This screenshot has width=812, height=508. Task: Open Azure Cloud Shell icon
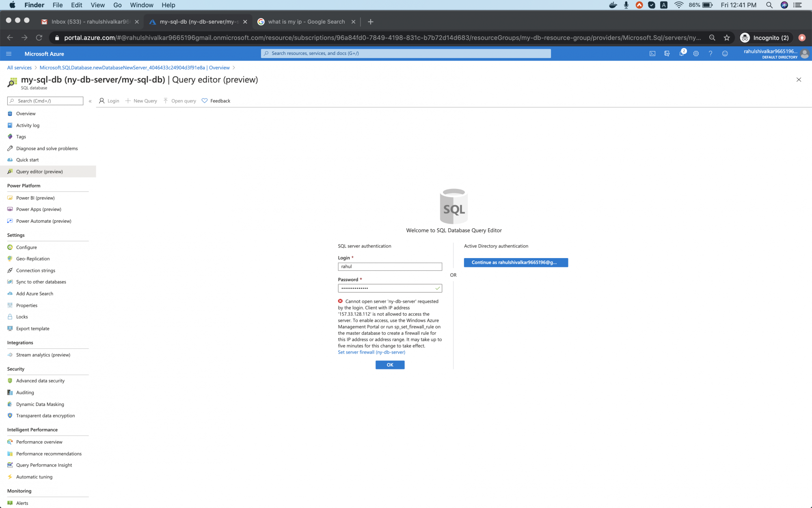point(652,54)
